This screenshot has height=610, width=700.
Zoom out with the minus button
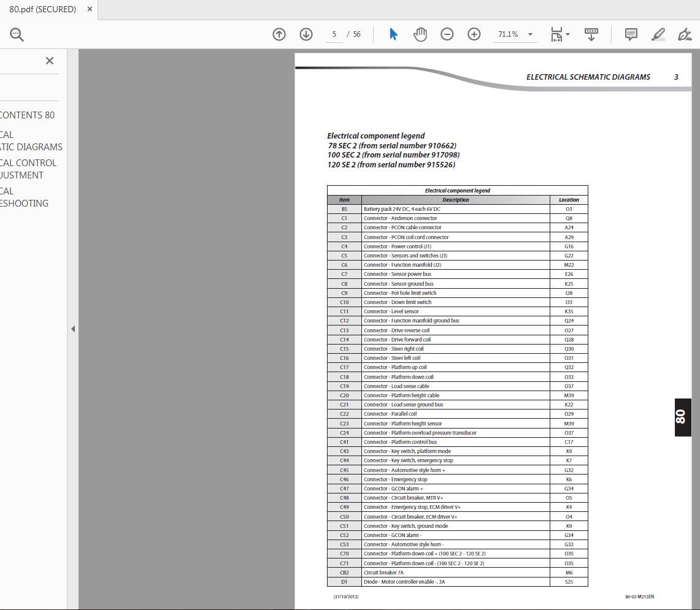point(447,34)
